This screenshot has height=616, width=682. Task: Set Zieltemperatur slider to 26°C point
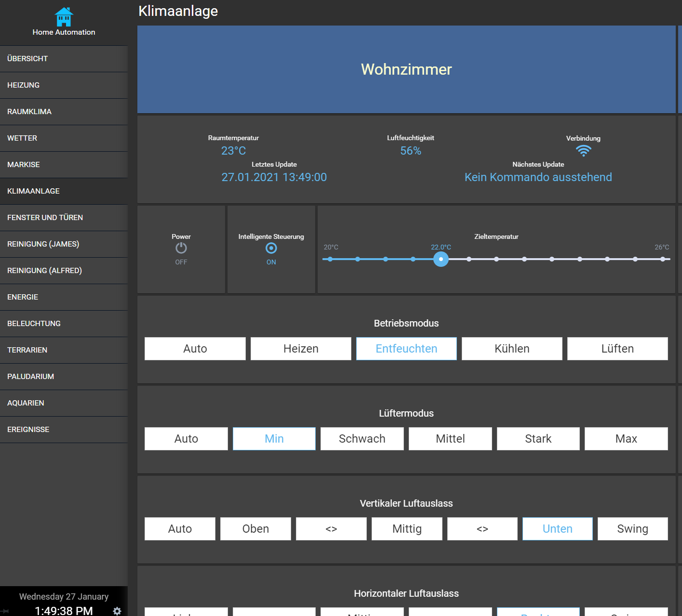pos(663,259)
